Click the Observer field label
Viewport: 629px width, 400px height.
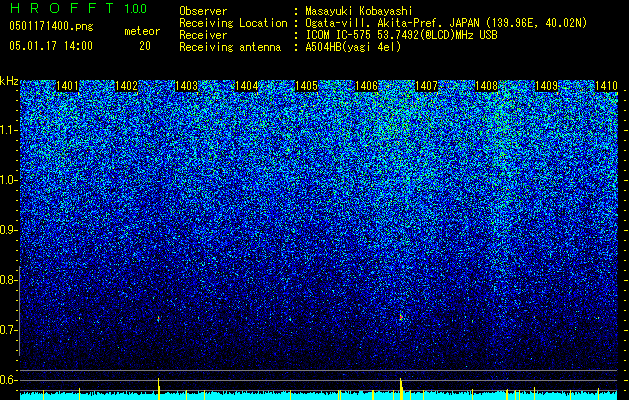[x=203, y=11]
